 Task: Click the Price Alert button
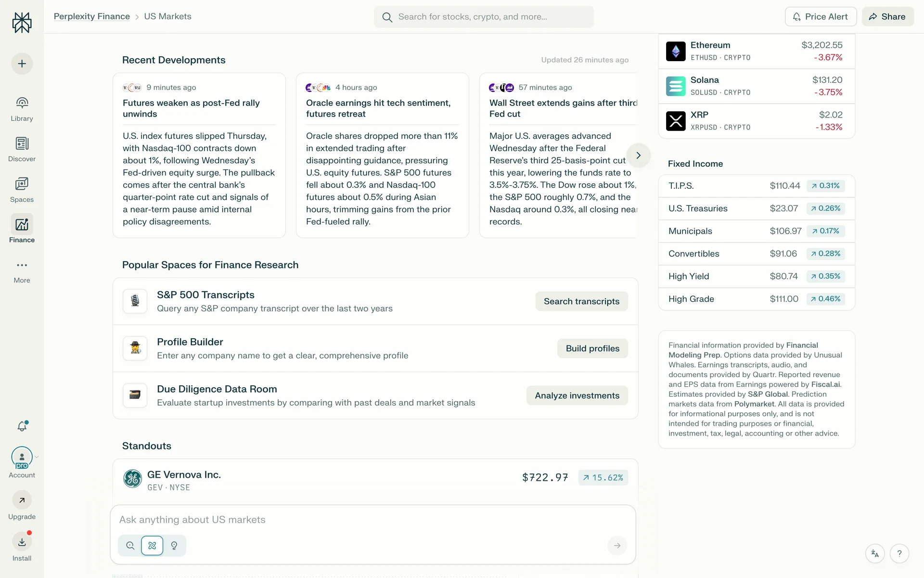coord(821,16)
